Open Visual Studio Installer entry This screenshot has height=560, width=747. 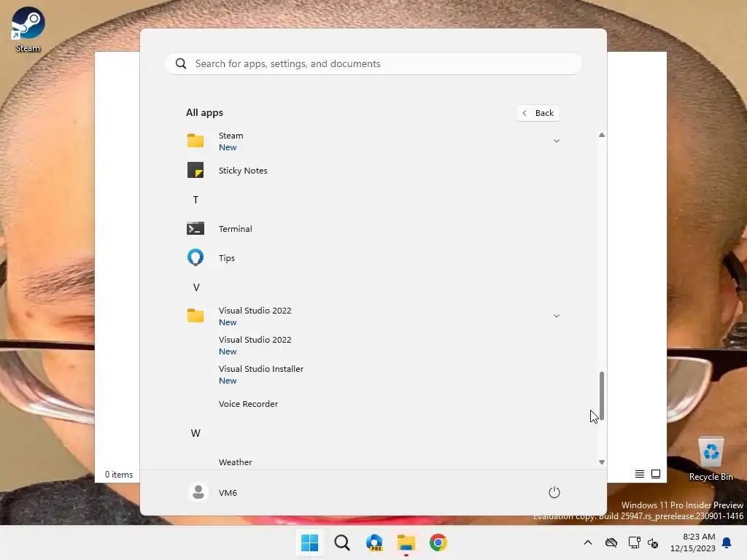(x=261, y=374)
